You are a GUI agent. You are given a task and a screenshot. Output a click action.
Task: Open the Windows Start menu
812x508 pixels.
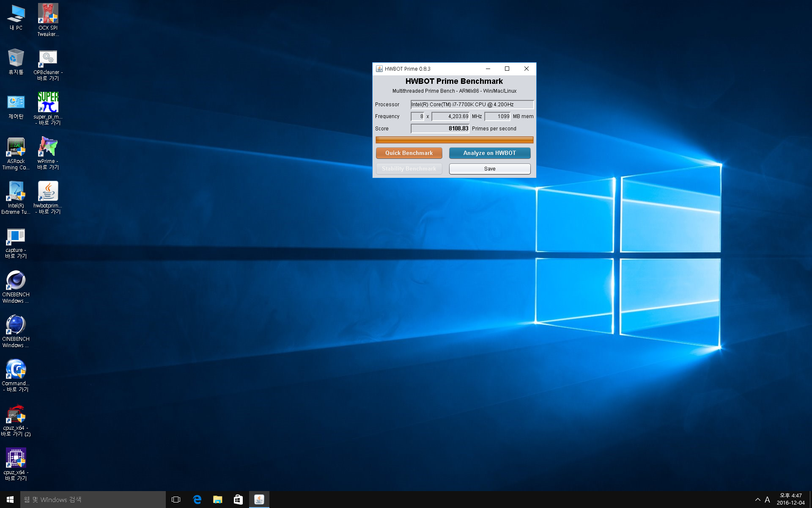coord(10,500)
